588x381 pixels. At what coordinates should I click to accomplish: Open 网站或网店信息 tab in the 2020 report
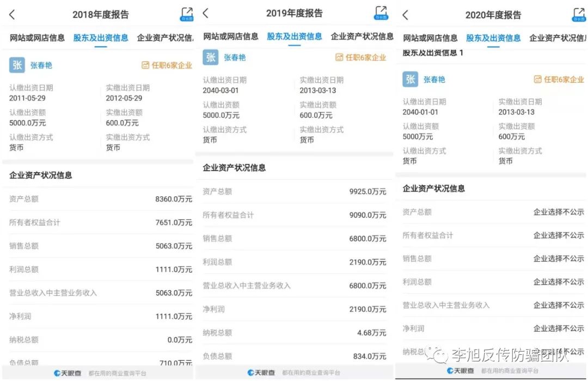click(x=430, y=38)
